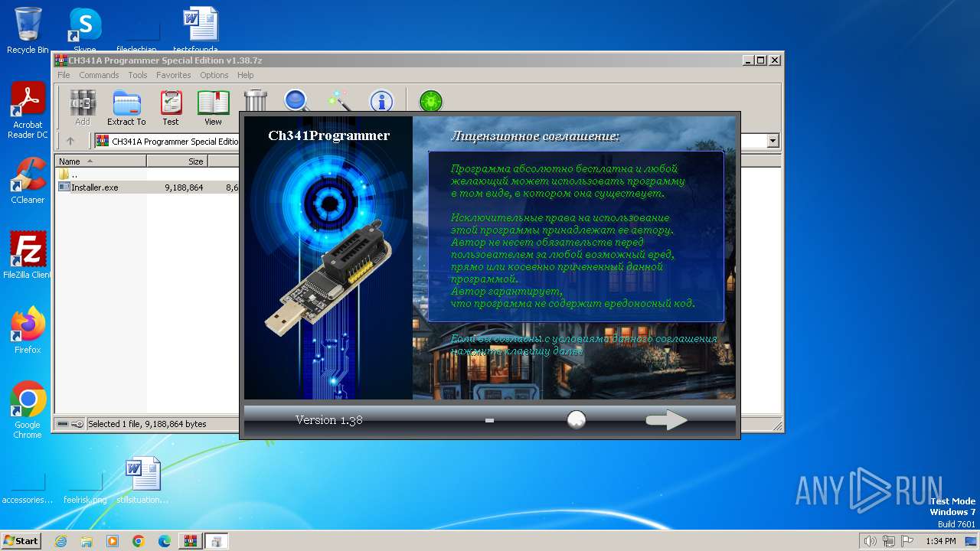Click the volume speaker tray icon
980x551 pixels.
[x=870, y=541]
